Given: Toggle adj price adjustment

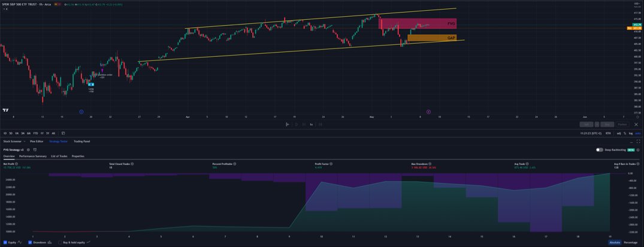Looking at the screenshot, I should coord(619,133).
